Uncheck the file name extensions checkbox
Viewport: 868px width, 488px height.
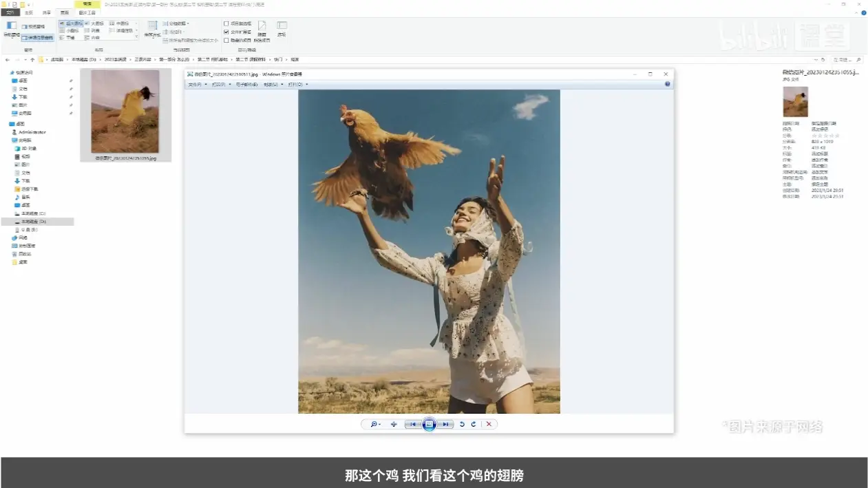point(226,32)
